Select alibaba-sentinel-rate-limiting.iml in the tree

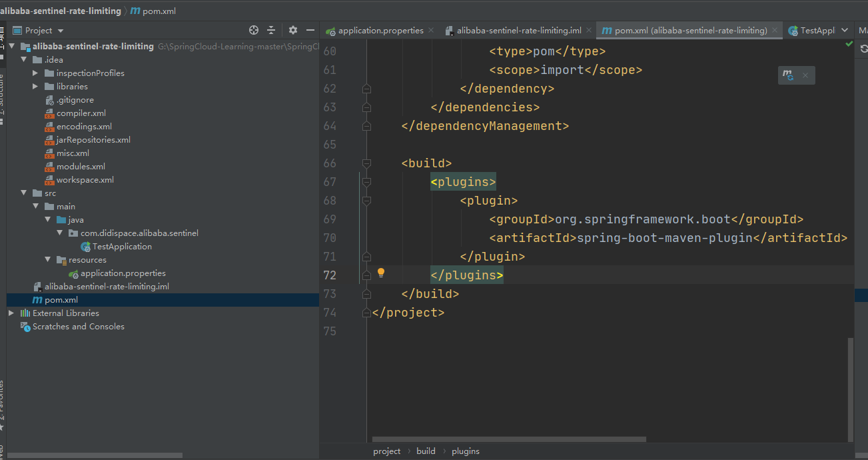(107, 287)
